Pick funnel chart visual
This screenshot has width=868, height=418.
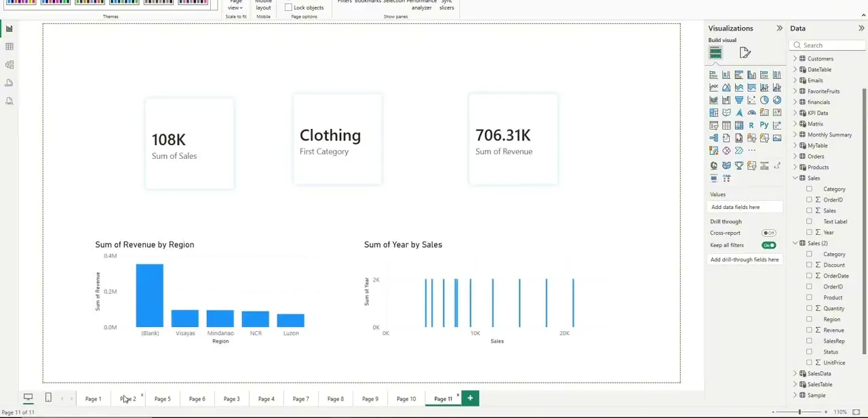click(739, 100)
